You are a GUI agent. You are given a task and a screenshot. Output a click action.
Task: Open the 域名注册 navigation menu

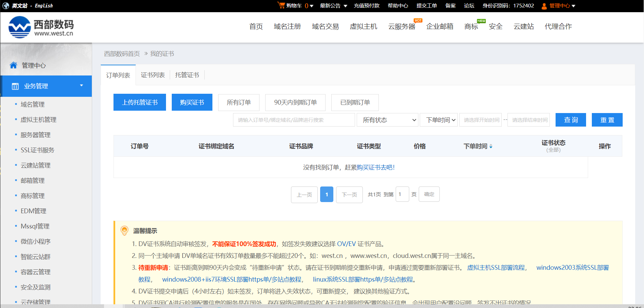click(x=287, y=26)
